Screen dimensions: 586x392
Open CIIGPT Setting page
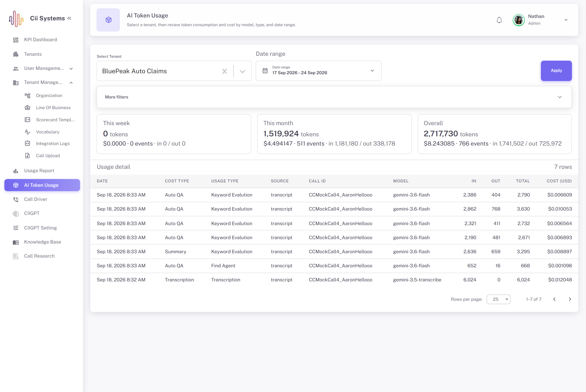(40, 228)
